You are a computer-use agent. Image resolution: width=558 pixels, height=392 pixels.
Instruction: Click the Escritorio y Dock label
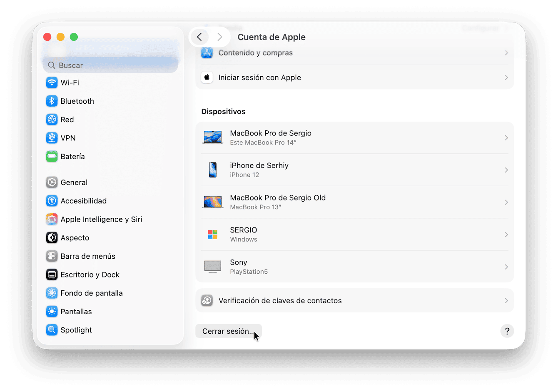coord(90,275)
